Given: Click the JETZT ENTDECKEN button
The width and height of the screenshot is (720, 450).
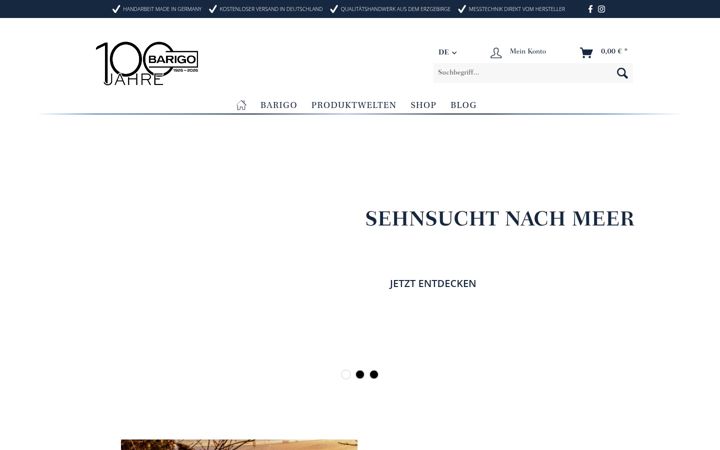Looking at the screenshot, I should click(433, 283).
